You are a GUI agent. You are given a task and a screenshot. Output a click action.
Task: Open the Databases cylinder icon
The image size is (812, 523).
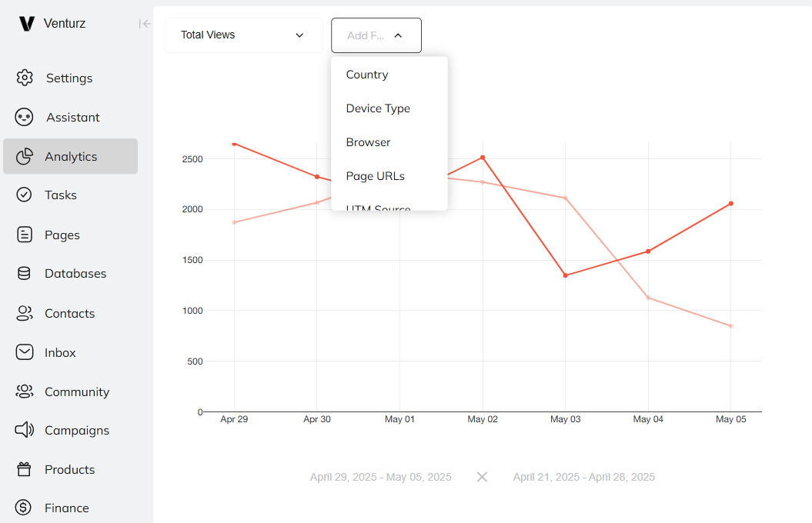[25, 273]
